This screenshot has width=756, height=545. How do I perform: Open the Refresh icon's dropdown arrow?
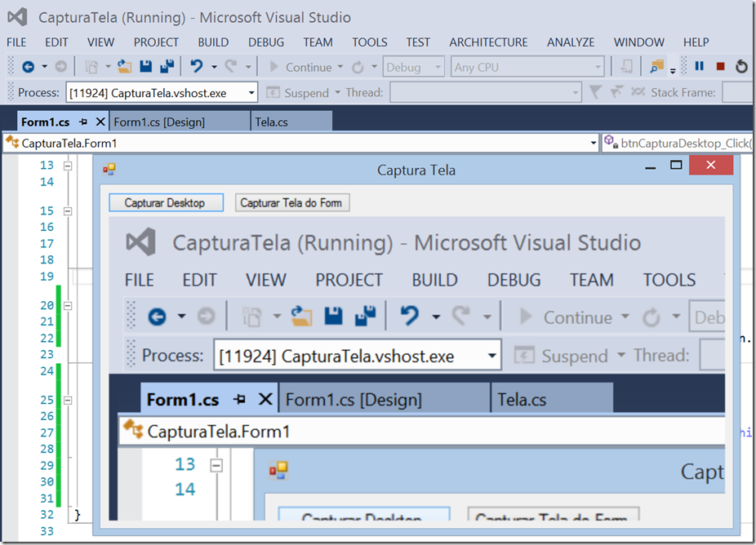(374, 67)
